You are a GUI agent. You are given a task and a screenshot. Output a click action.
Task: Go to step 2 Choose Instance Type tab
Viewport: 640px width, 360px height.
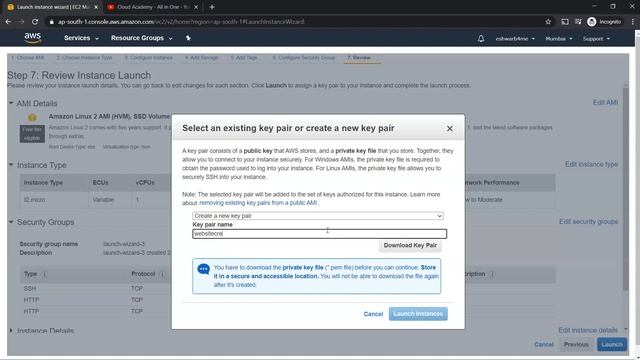pos(84,58)
